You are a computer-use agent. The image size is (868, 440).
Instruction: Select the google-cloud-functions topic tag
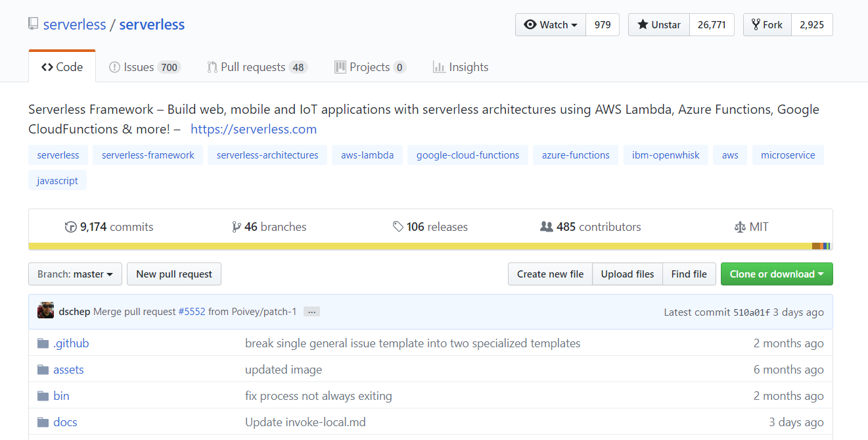click(468, 155)
